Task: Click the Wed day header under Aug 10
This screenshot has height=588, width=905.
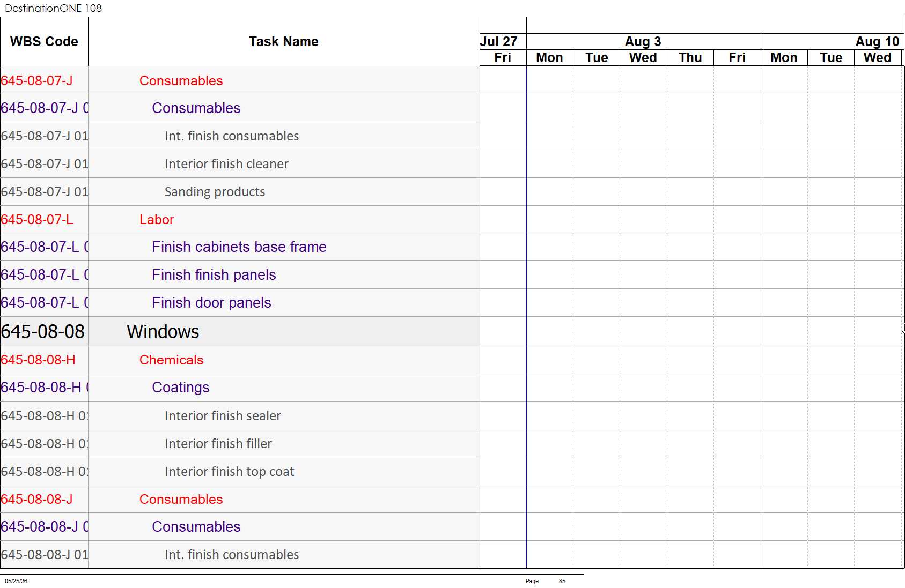Action: pos(878,58)
